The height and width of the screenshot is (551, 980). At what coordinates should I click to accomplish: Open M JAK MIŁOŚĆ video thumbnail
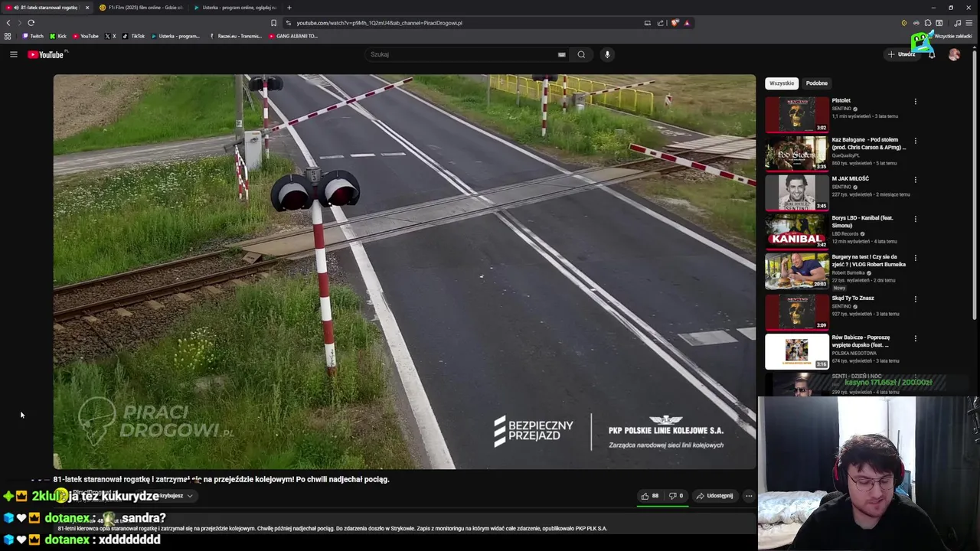click(x=796, y=193)
